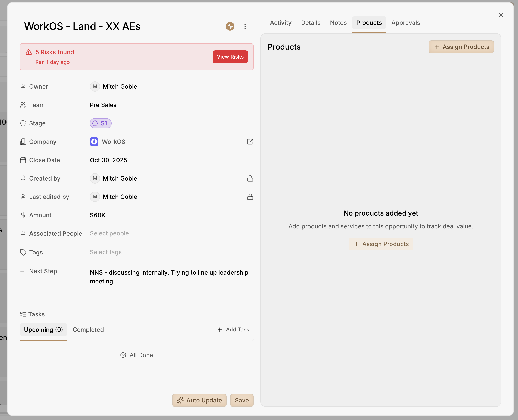
Task: Open the S1 stage dropdown
Action: [x=101, y=123]
